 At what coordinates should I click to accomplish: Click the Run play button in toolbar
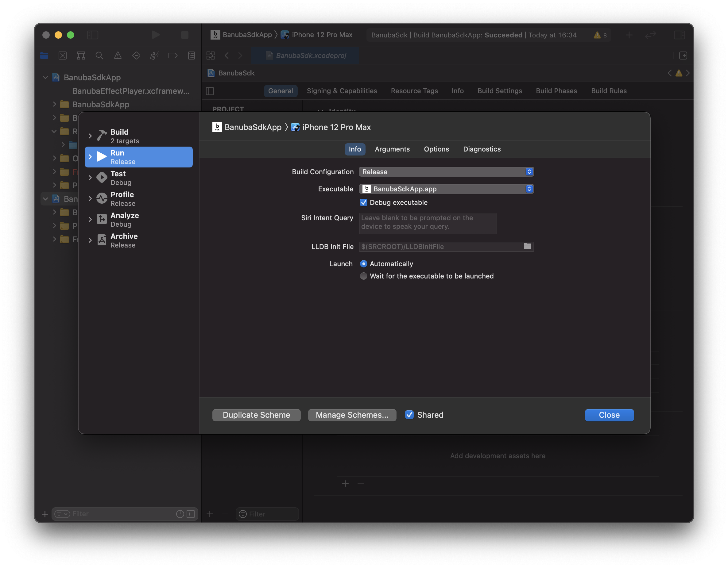156,35
